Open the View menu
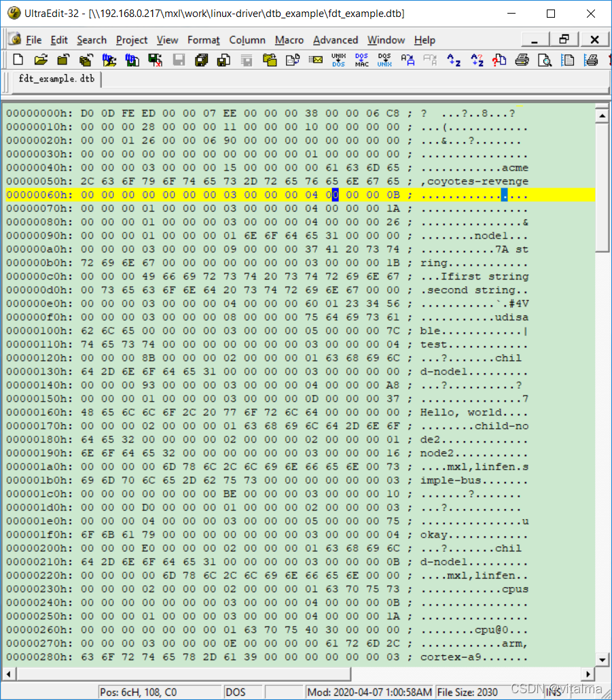 pyautogui.click(x=167, y=40)
